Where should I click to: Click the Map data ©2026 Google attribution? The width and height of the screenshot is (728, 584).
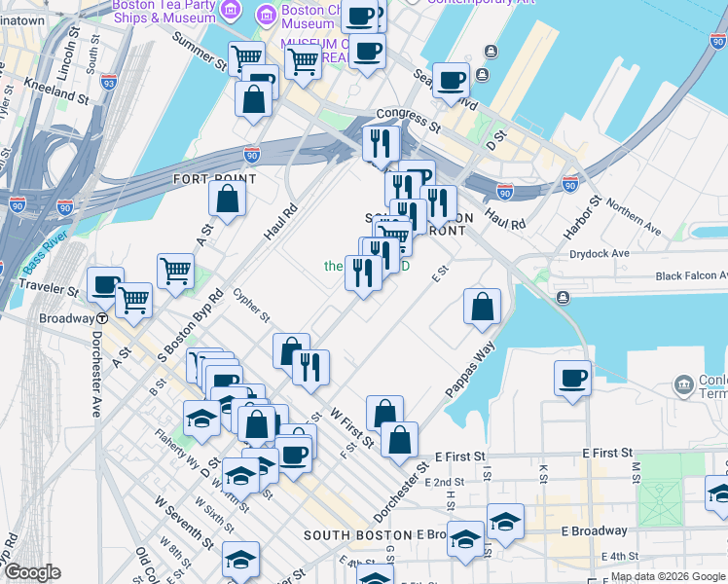click(669, 577)
